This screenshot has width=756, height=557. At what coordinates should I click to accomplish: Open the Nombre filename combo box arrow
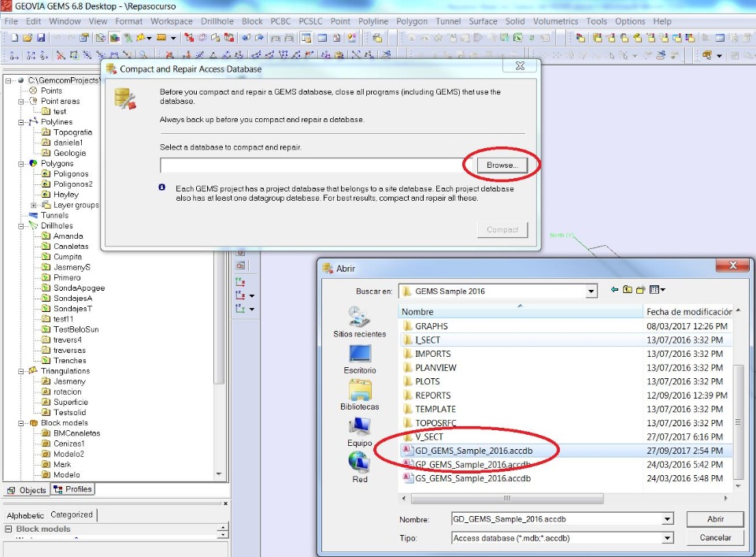pos(667,519)
